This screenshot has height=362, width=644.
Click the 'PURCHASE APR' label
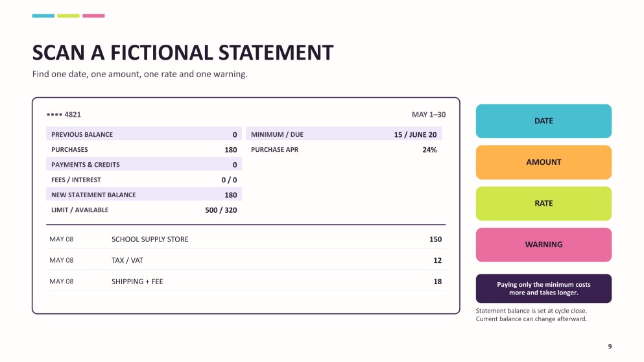point(275,150)
